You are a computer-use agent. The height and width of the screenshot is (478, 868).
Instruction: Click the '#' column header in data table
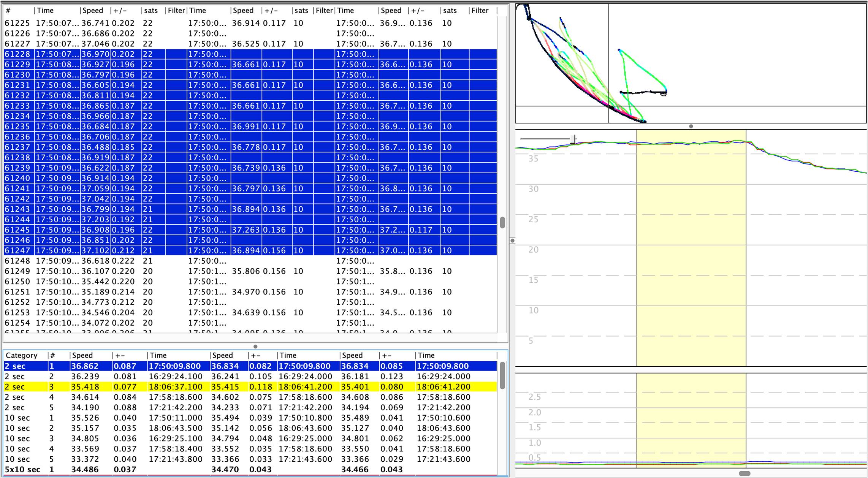(x=8, y=11)
